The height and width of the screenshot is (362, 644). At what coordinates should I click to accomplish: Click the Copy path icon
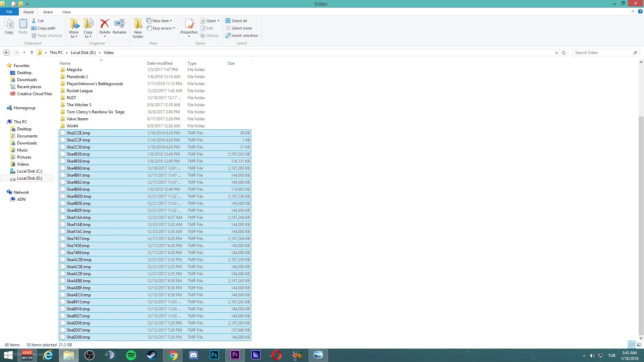click(34, 28)
